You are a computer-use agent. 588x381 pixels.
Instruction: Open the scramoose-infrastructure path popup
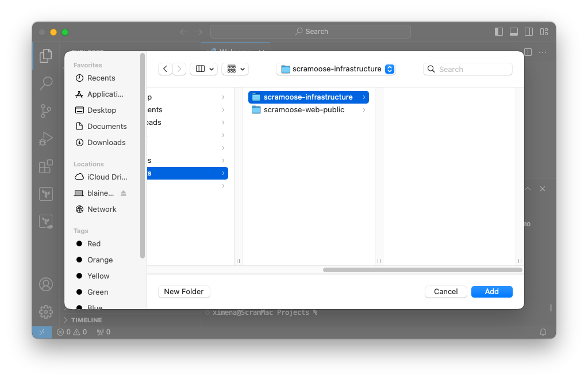tap(336, 69)
